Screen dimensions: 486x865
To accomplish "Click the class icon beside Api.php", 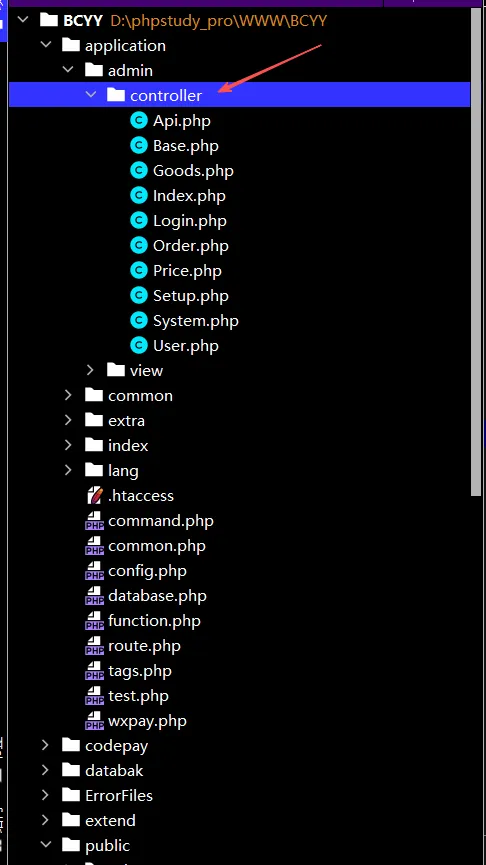I will point(139,120).
